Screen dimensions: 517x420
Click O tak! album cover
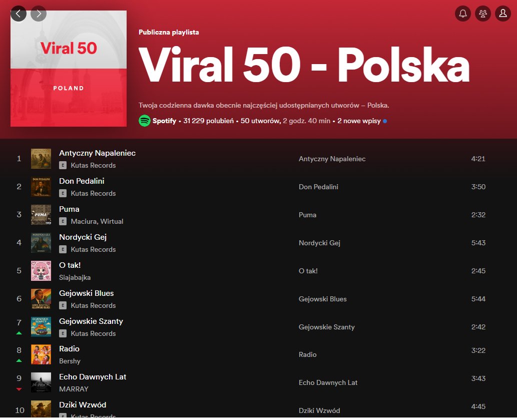coord(41,271)
